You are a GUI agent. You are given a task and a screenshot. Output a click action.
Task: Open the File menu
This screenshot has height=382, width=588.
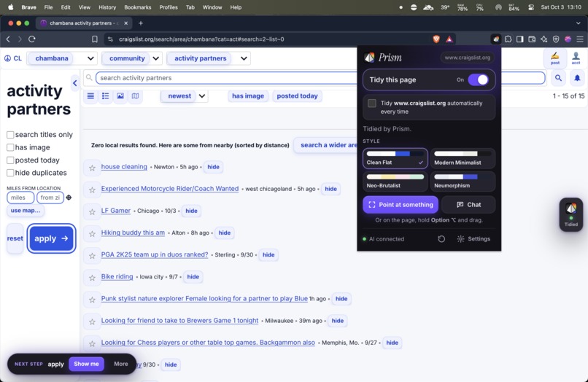[x=48, y=7]
